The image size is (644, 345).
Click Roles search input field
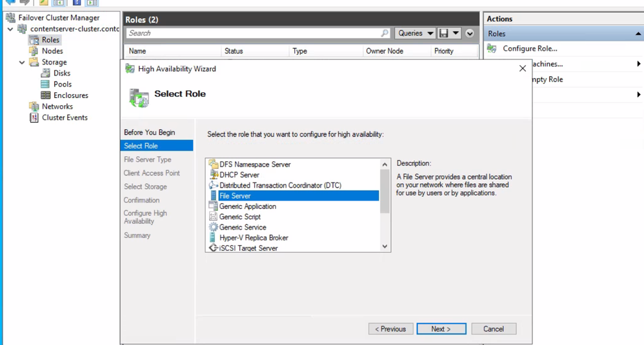[252, 34]
